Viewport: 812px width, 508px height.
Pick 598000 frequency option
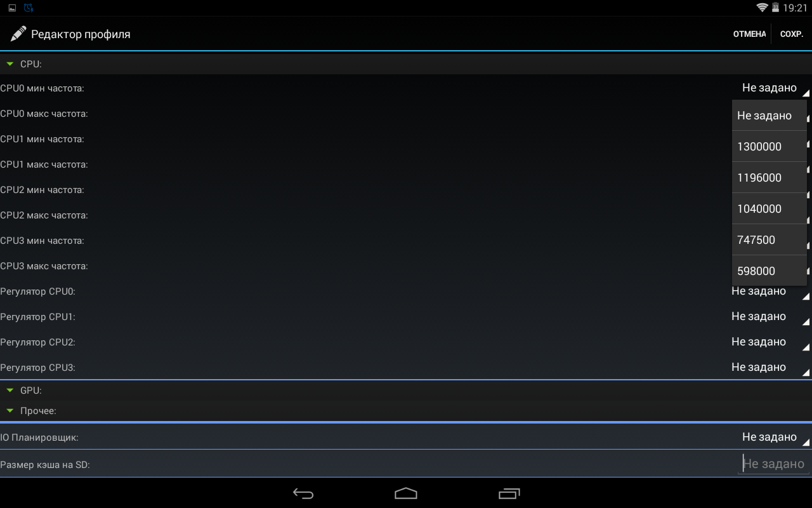tap(769, 271)
